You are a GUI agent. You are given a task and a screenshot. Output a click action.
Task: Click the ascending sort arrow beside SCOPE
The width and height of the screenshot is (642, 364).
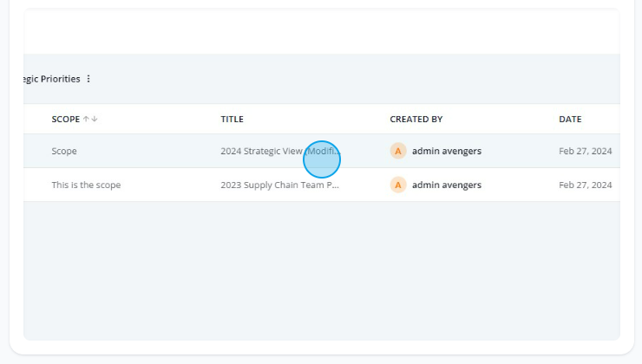pyautogui.click(x=86, y=120)
